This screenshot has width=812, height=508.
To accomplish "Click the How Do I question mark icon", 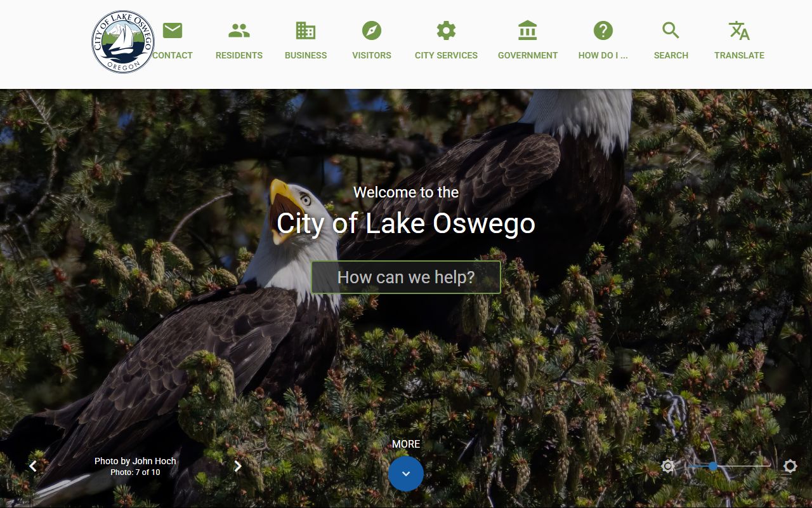I will click(603, 30).
